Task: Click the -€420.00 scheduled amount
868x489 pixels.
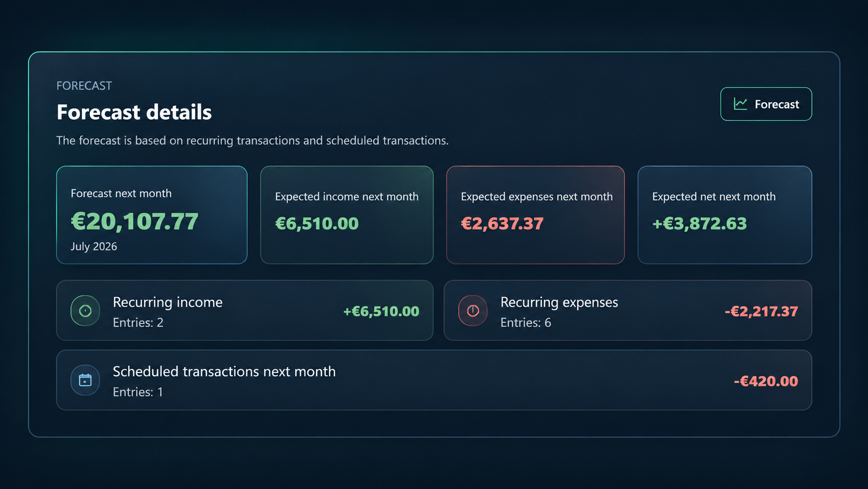Action: point(766,381)
